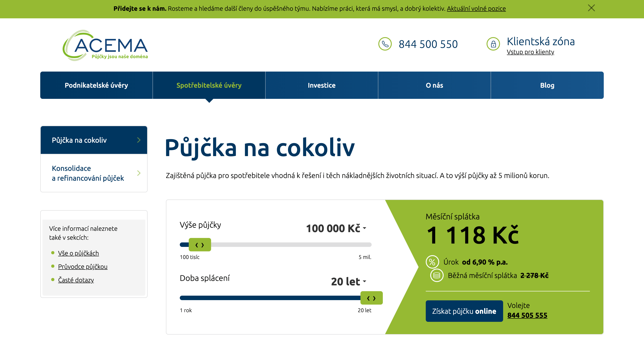Click the percent interest rate icon
The height and width of the screenshot is (352, 644).
432,262
